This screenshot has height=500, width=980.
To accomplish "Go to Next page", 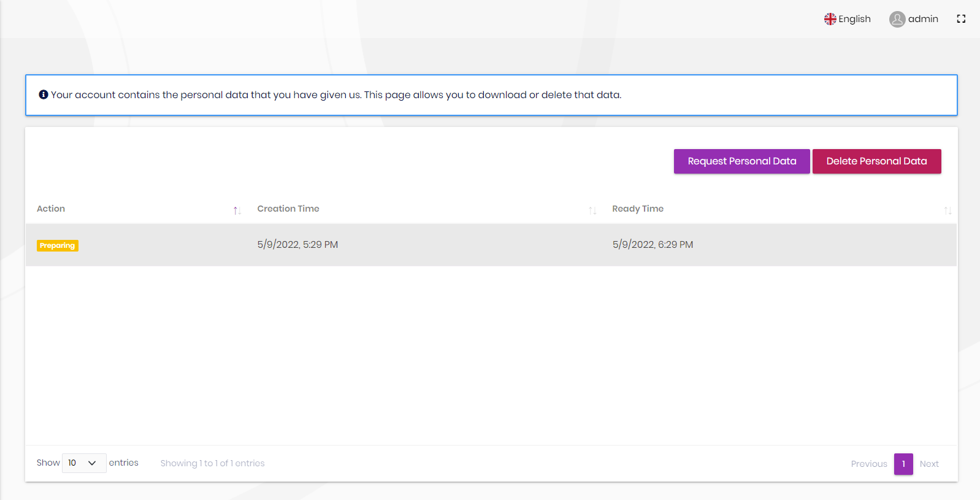I will (928, 464).
